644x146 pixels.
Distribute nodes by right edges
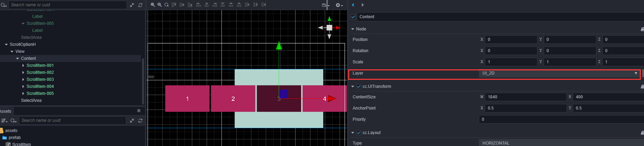[x=263, y=5]
